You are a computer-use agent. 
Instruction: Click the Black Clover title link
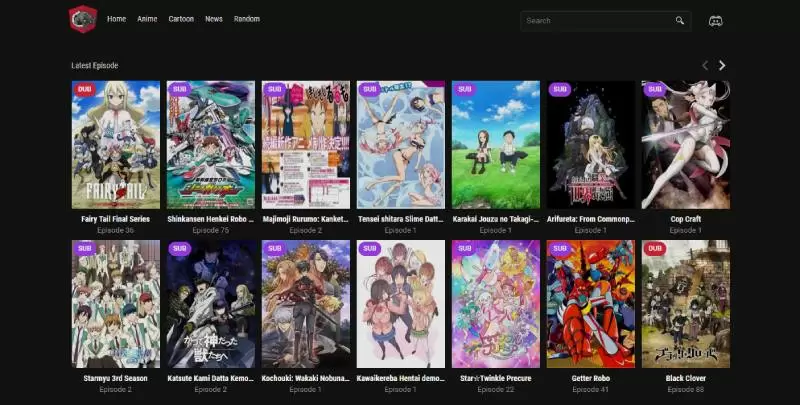click(686, 378)
